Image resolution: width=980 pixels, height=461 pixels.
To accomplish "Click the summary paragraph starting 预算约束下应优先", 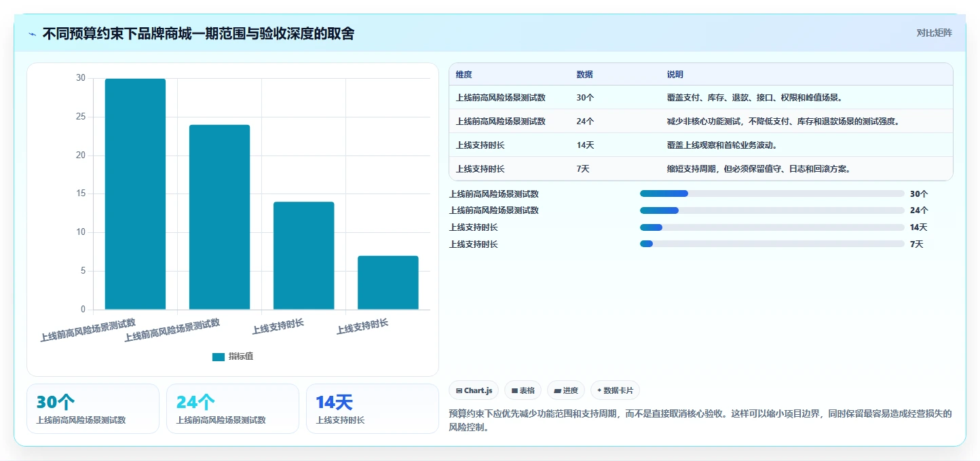I will [701, 421].
